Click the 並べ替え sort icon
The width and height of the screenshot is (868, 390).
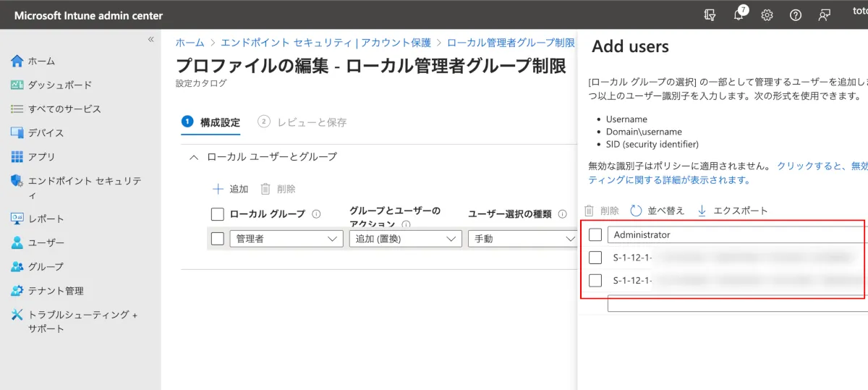coord(637,211)
